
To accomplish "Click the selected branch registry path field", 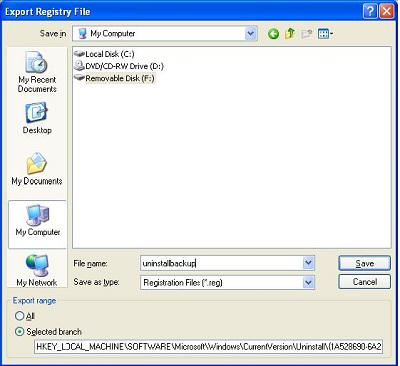I will point(208,347).
